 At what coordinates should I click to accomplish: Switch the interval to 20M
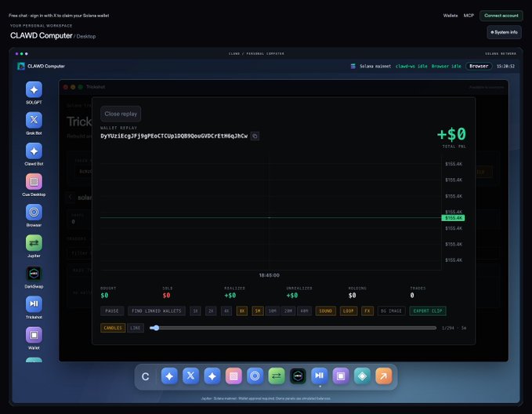click(x=288, y=311)
